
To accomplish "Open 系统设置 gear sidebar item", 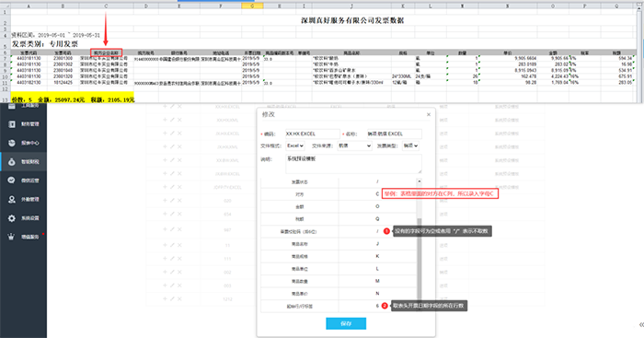I will pyautogui.click(x=23, y=218).
